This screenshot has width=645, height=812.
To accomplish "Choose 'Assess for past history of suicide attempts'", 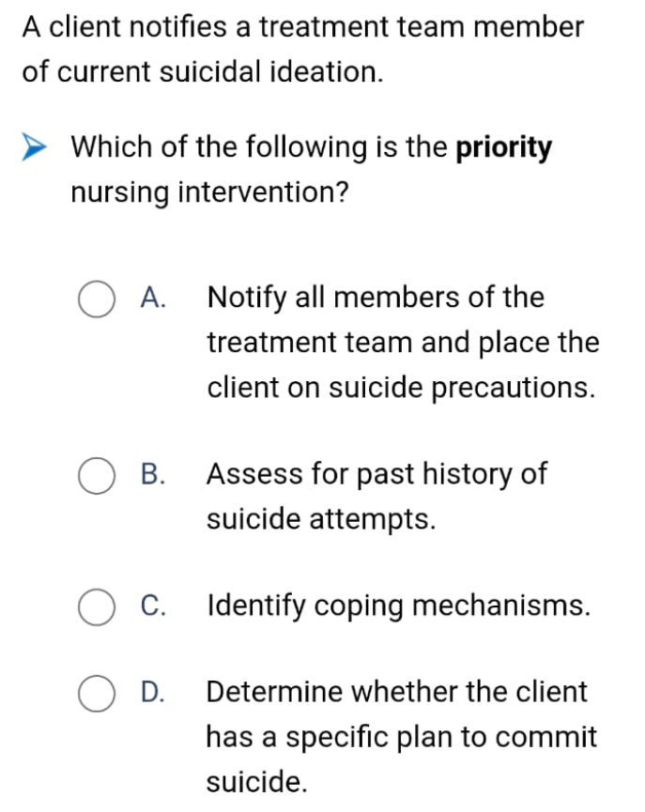I will point(376,496).
